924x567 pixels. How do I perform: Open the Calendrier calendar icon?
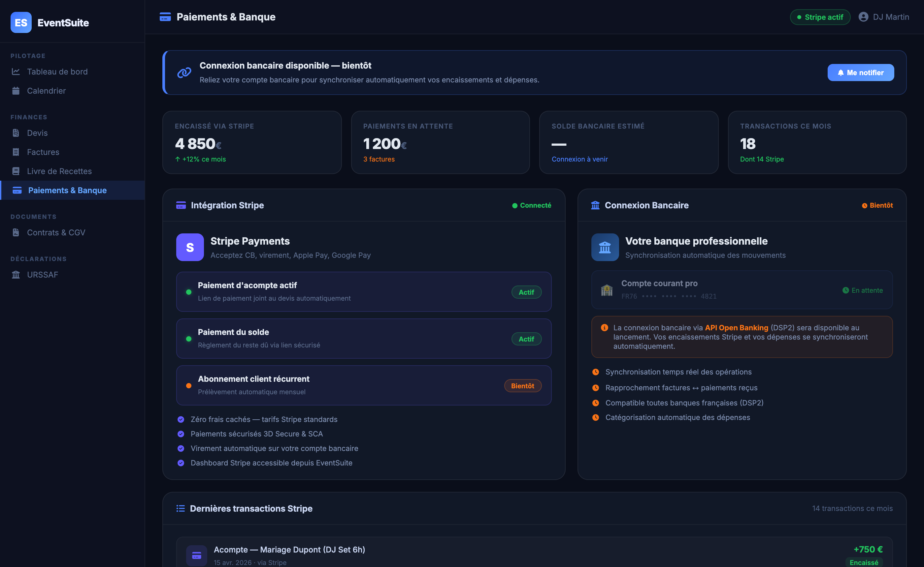click(16, 91)
